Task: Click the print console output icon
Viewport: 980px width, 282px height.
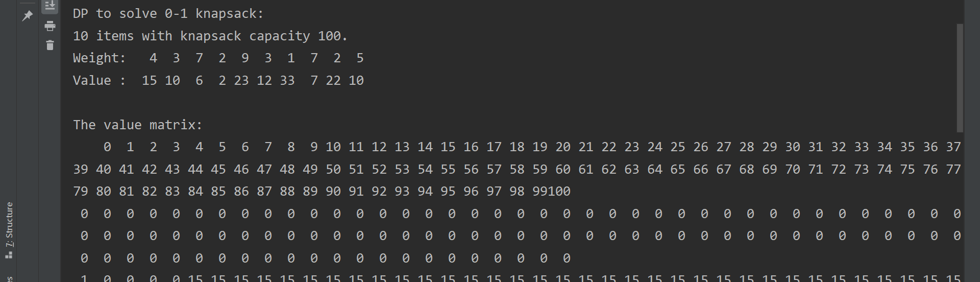Action: click(50, 26)
